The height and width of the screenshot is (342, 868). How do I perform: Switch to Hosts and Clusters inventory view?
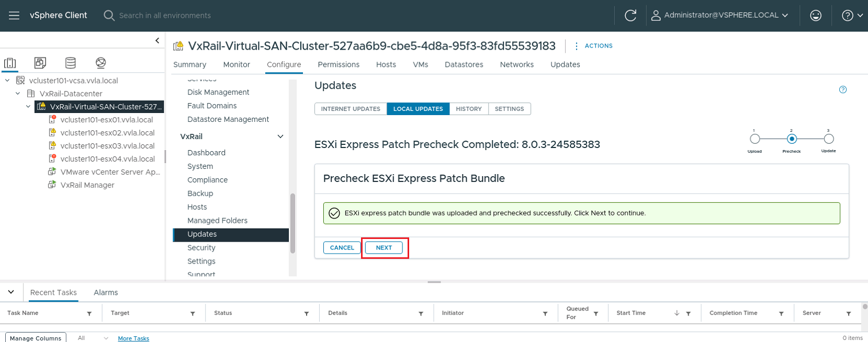(x=10, y=63)
